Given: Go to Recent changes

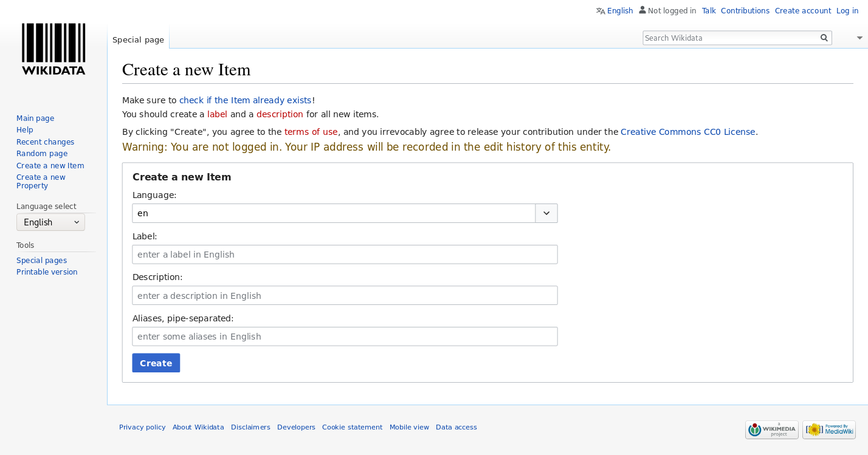Looking at the screenshot, I should (x=45, y=142).
